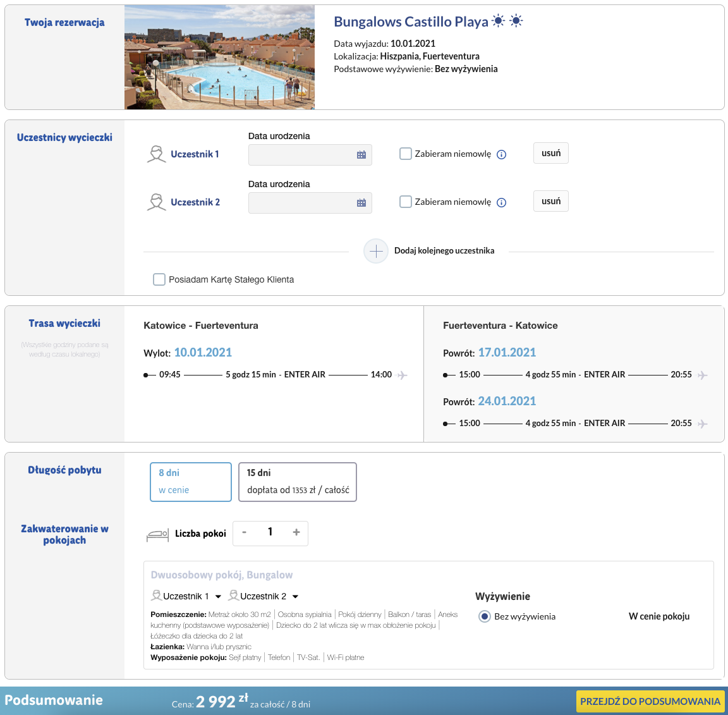The width and height of the screenshot is (728, 715).
Task: Click the plus circle to add another participant
Action: tap(376, 251)
